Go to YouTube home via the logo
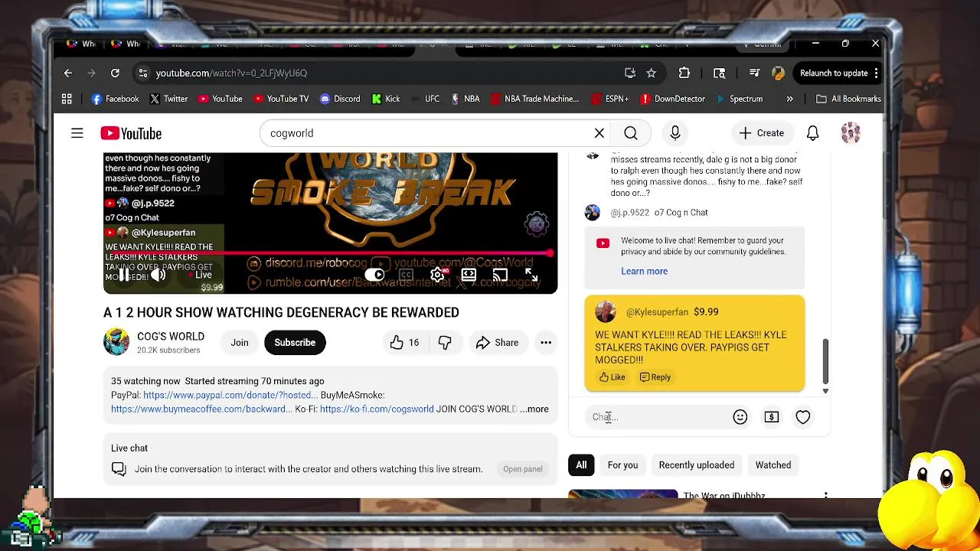 click(131, 133)
